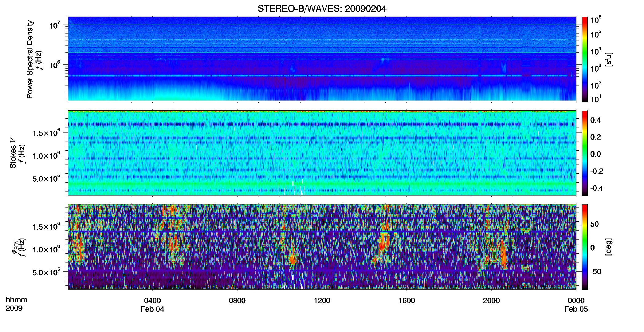Click the [sfu] color bar unit label
This screenshot has width=644, height=332.
(x=609, y=59)
